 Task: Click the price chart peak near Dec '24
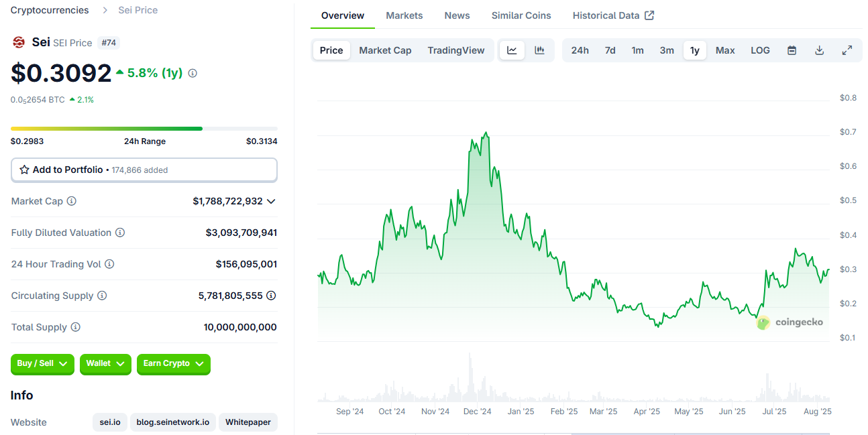point(486,133)
